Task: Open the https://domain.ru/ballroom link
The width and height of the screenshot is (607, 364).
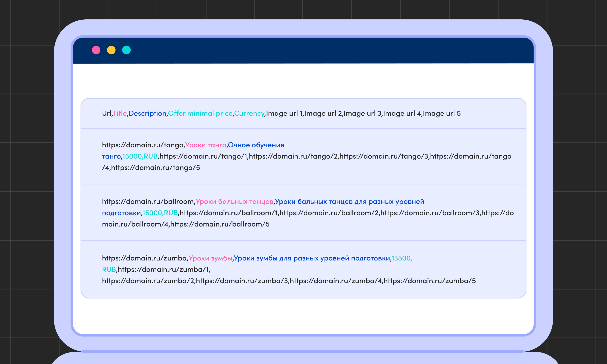Action: pos(148,202)
